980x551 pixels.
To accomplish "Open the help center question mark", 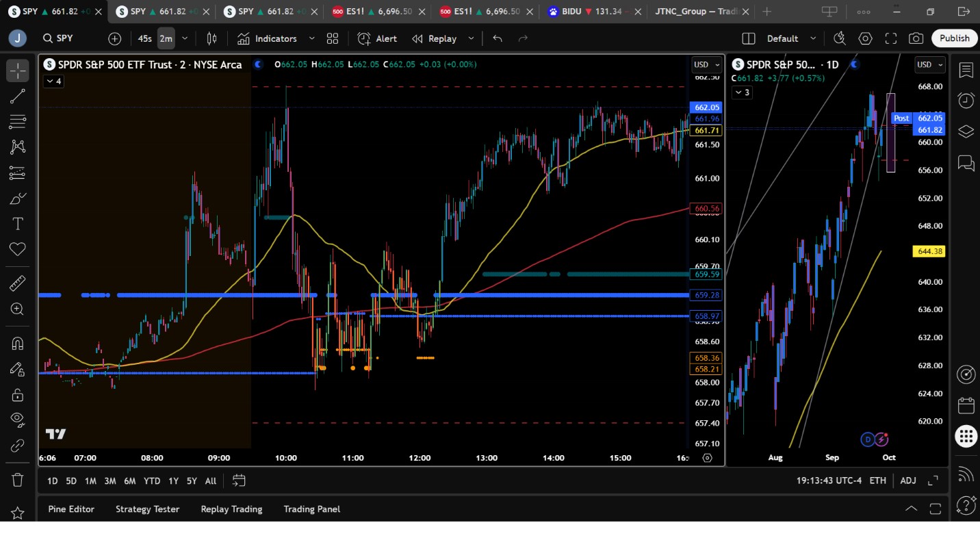I will (966, 505).
